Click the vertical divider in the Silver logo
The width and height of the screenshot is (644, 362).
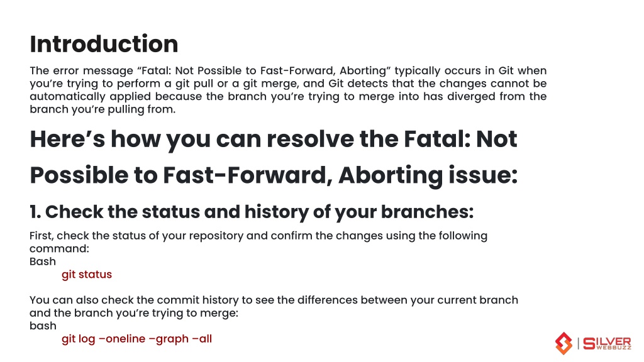(x=579, y=344)
